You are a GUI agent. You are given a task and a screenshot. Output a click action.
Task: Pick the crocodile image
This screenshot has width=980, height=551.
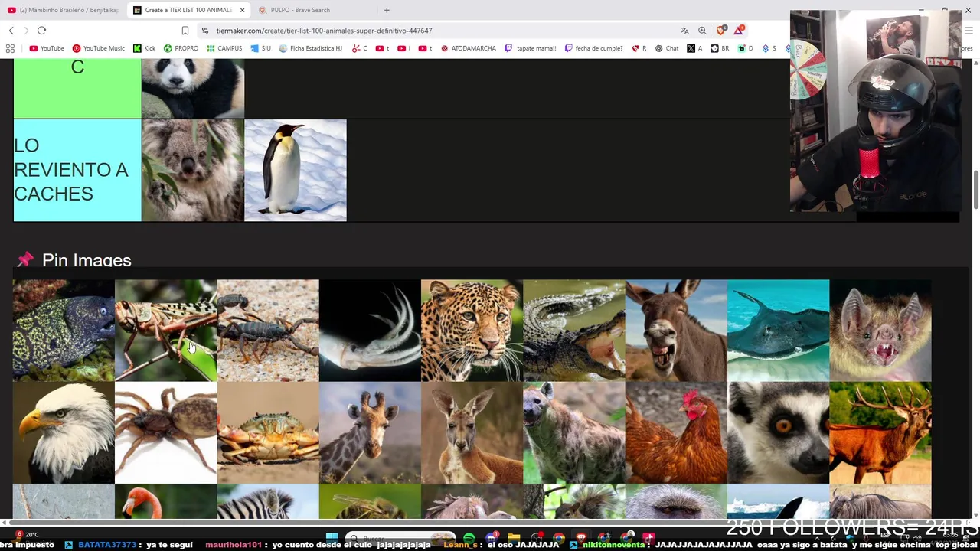[x=574, y=331]
